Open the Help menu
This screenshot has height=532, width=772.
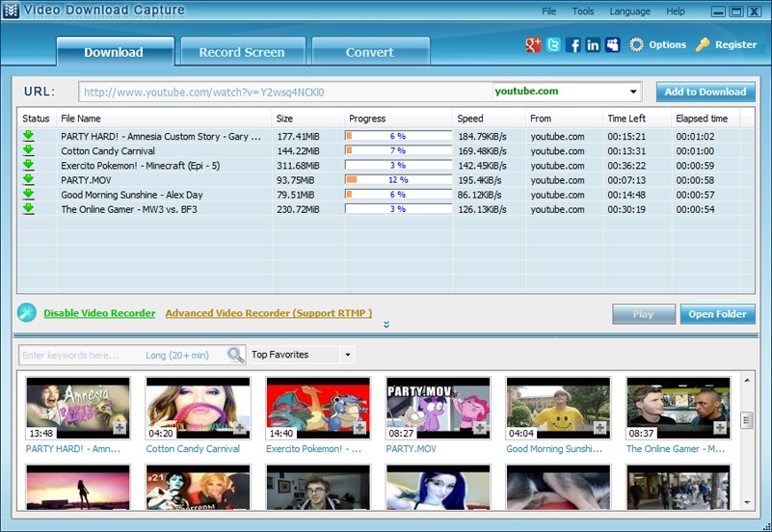click(676, 11)
